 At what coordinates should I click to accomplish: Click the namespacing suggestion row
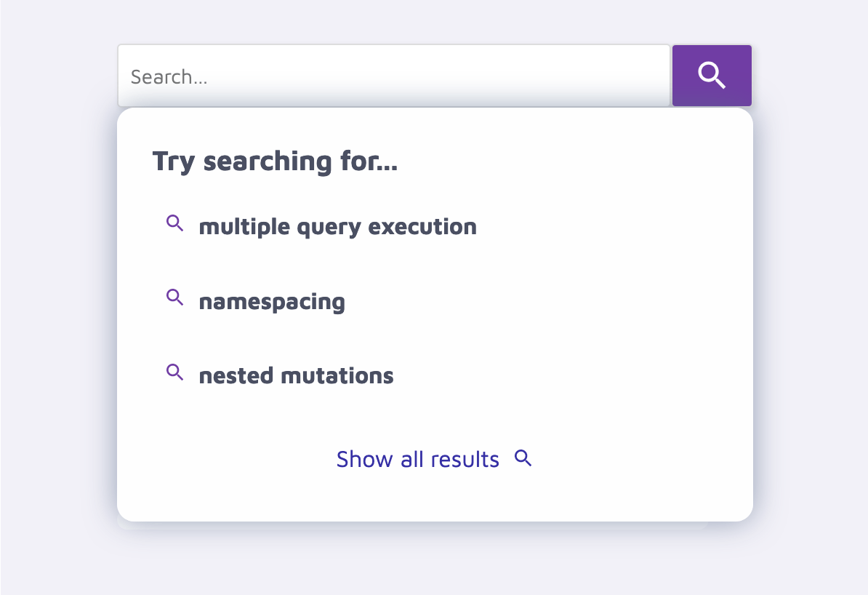[272, 301]
